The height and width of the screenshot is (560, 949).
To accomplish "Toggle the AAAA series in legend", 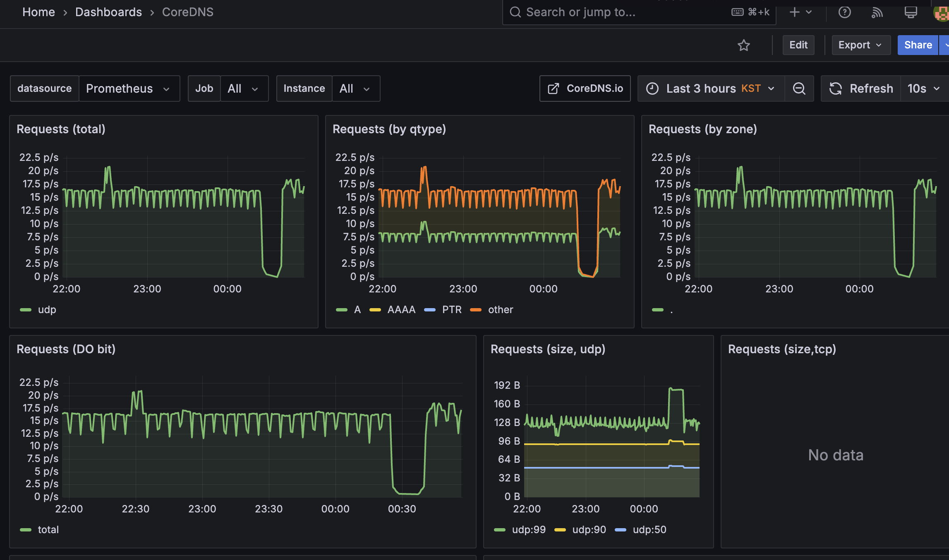I will 401,309.
